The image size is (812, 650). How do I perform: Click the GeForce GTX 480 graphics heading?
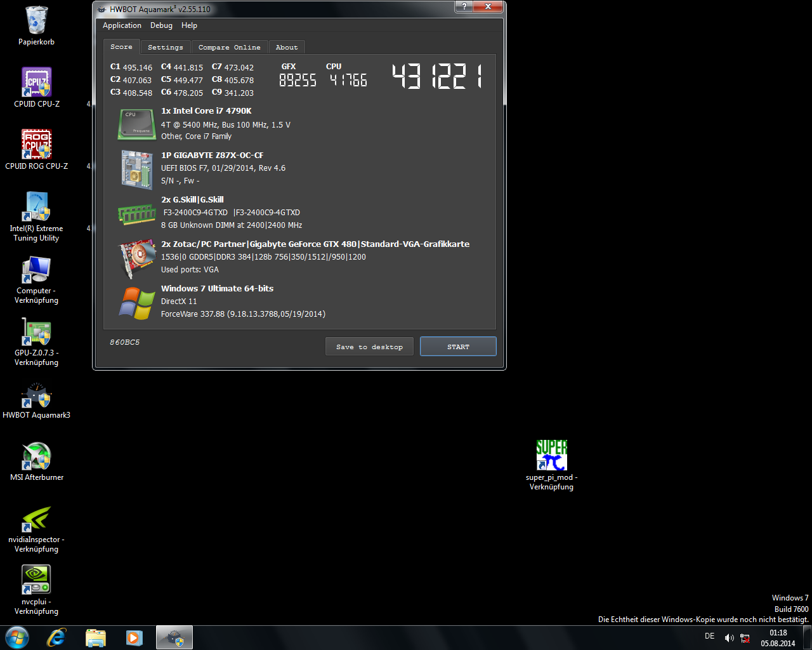315,244
